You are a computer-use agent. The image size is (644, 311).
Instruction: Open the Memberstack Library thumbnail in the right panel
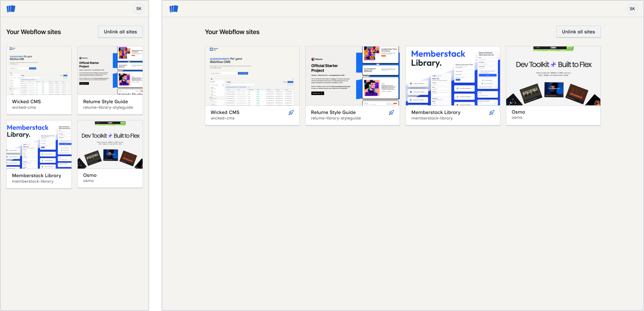[453, 76]
